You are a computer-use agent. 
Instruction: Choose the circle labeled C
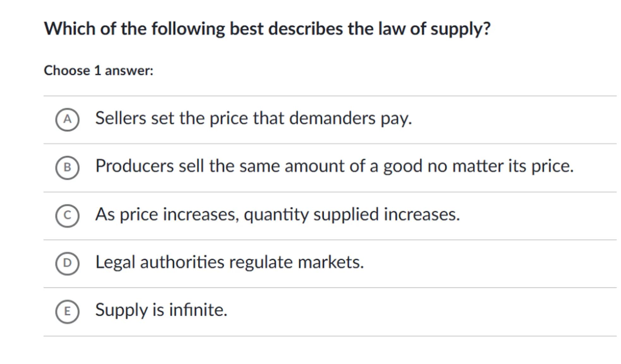(67, 215)
